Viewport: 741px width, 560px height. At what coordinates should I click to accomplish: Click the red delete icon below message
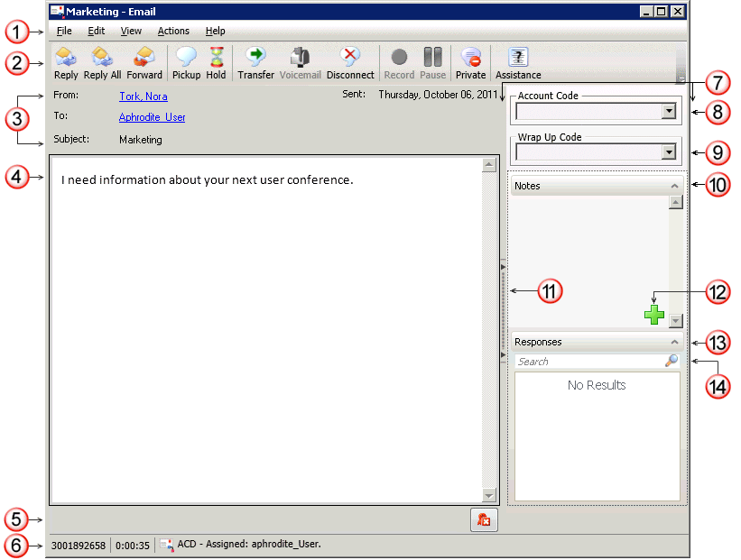pyautogui.click(x=484, y=520)
